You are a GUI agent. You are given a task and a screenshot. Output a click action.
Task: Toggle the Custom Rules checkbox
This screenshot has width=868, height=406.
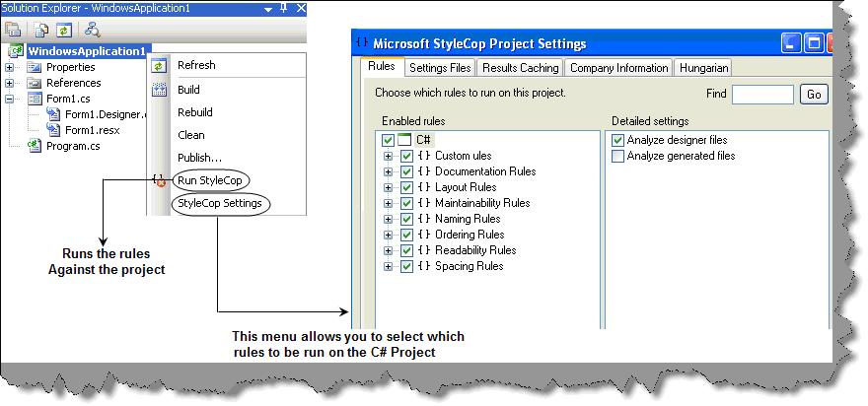pos(406,156)
